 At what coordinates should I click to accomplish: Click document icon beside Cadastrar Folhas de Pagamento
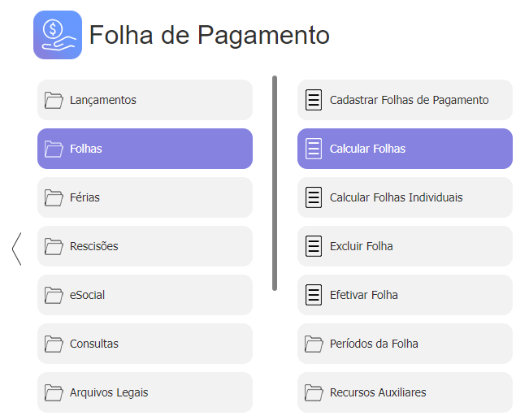tap(313, 100)
